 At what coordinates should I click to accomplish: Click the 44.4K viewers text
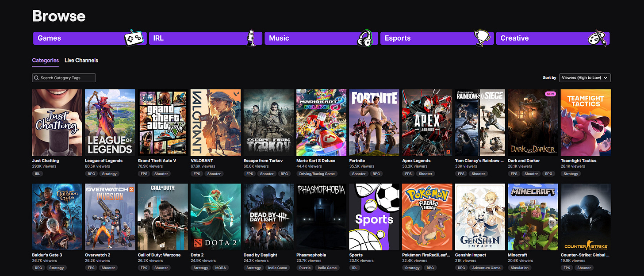[x=309, y=166]
